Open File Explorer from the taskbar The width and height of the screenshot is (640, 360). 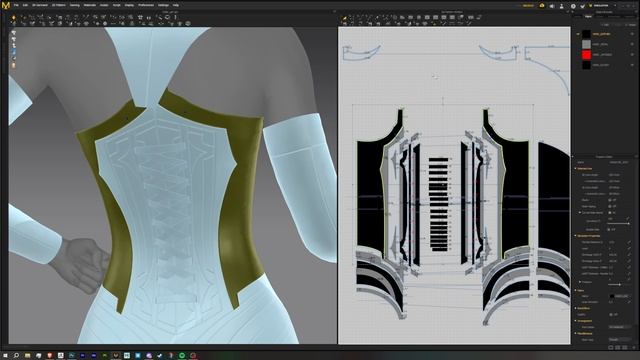pos(27,356)
